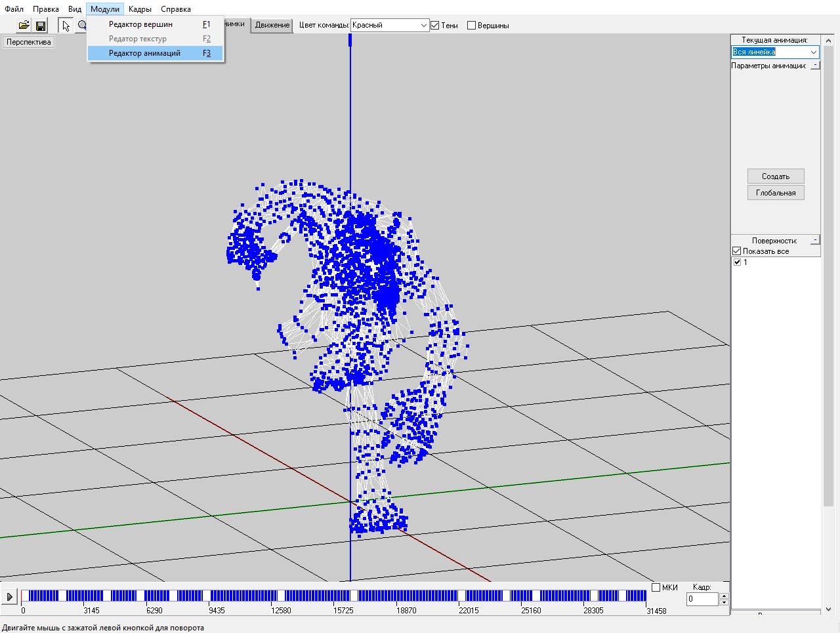Open a model file with the folder icon
This screenshot has width=840, height=633.
click(x=24, y=26)
